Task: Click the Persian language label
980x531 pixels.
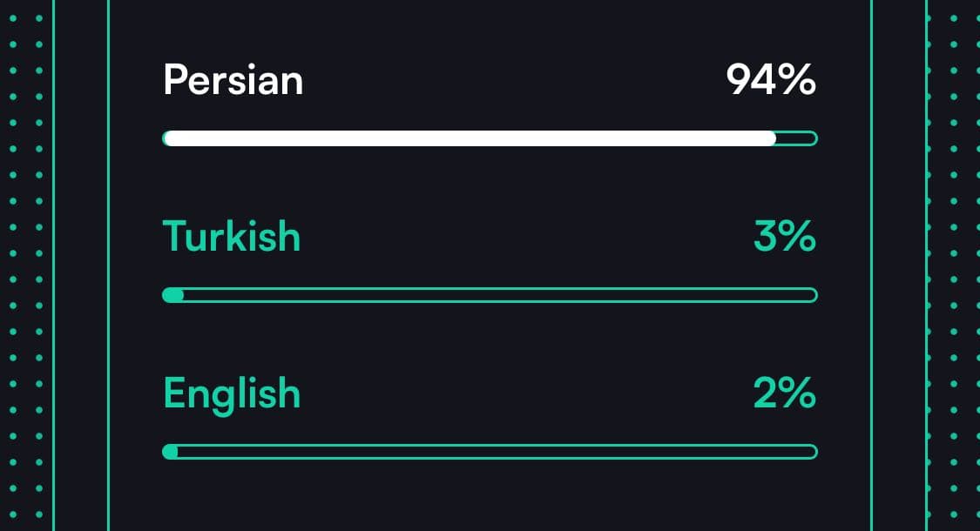Action: click(x=233, y=81)
